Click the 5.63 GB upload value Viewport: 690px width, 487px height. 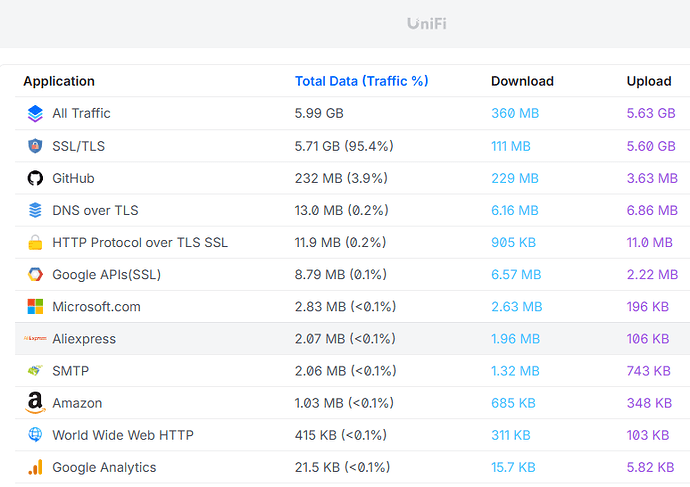click(651, 114)
